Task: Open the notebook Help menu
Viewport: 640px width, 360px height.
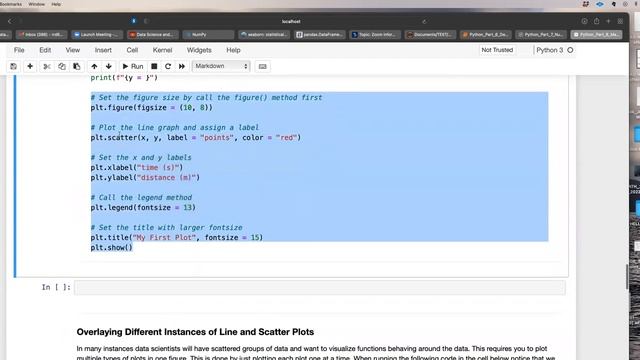Action: pos(233,50)
